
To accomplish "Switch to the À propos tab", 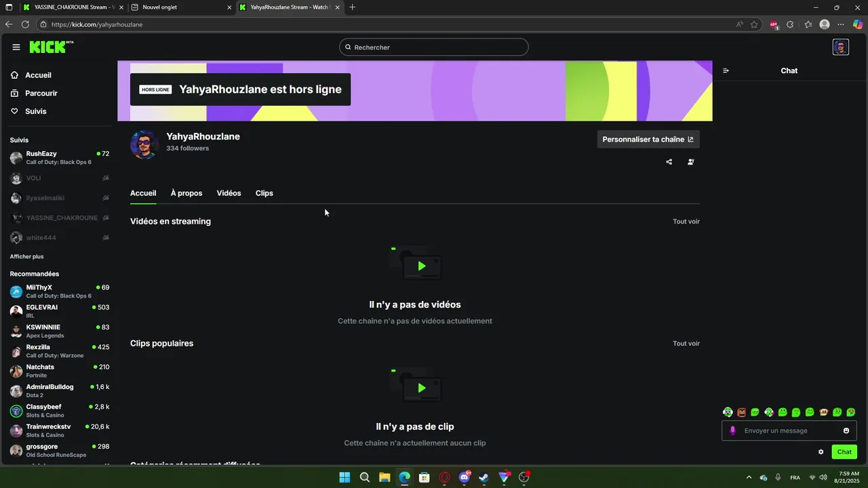I will coord(186,193).
